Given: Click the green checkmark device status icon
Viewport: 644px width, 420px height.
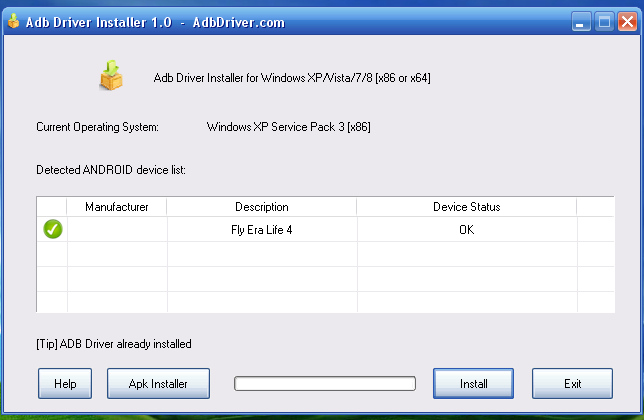Looking at the screenshot, I should coord(53,230).
